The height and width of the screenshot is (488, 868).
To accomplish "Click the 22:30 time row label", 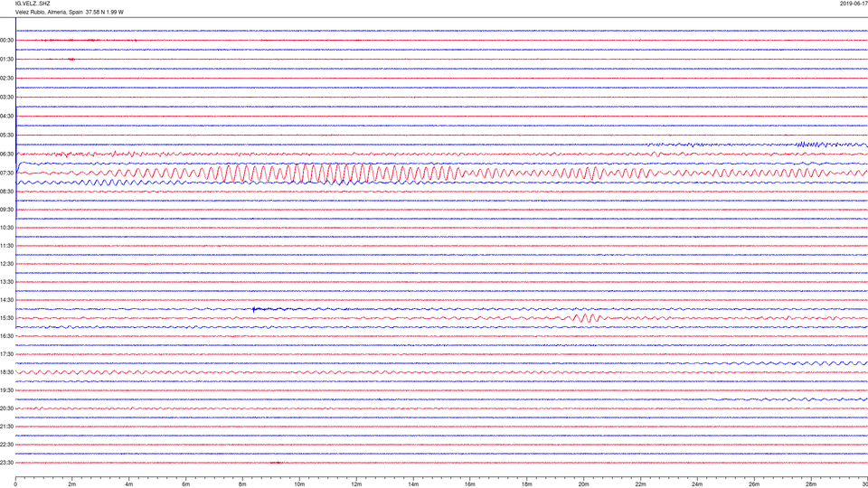I will 6,445.
